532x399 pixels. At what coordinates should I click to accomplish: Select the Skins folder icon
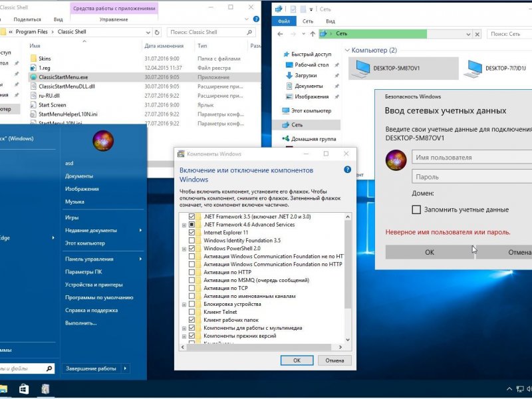pyautogui.click(x=33, y=59)
